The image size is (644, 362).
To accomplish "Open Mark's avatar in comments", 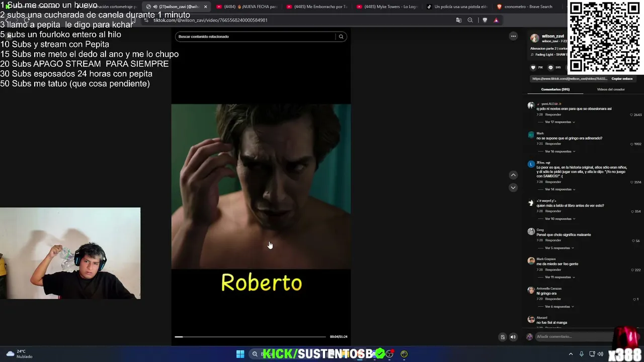I will (531, 135).
